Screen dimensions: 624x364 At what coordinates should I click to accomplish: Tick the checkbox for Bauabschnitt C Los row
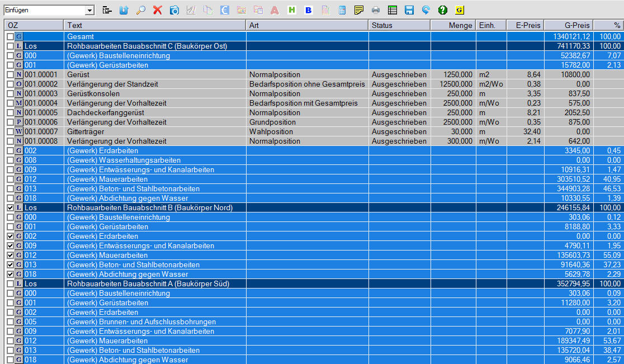point(11,46)
